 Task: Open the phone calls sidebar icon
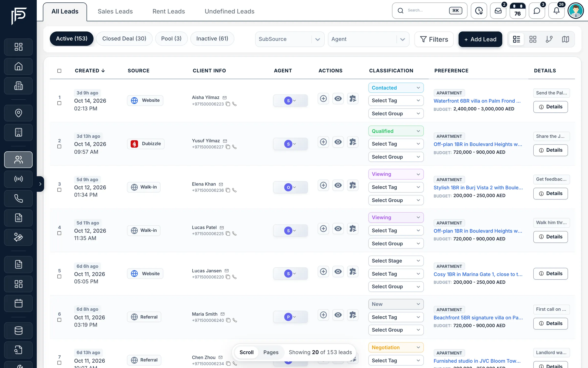tap(18, 198)
